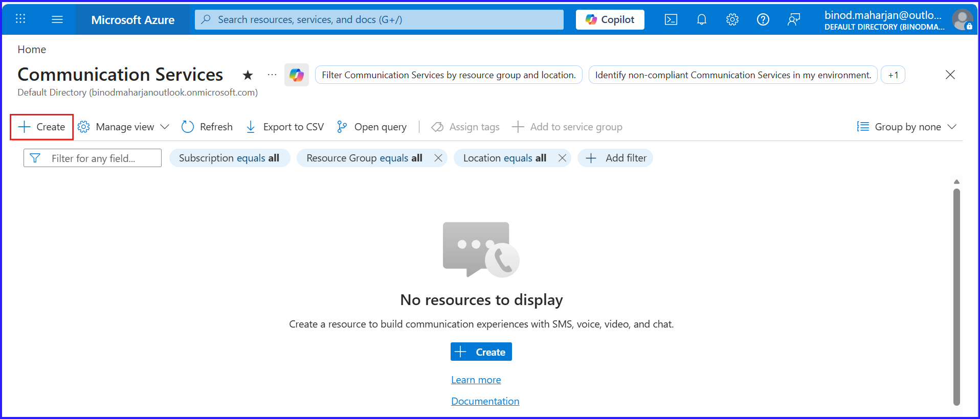Click the blue Create button in empty state
This screenshot has height=419, width=980.
pyautogui.click(x=481, y=352)
